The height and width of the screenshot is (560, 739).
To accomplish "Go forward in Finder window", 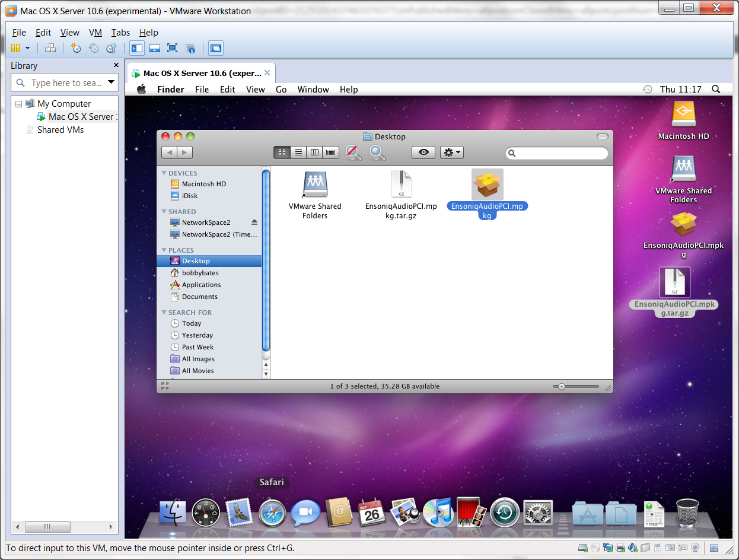I will click(x=185, y=152).
